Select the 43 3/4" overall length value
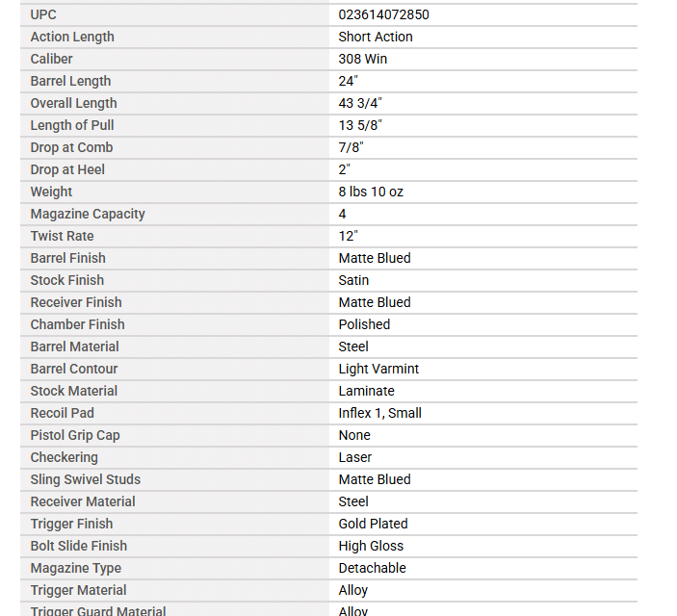 [x=360, y=103]
